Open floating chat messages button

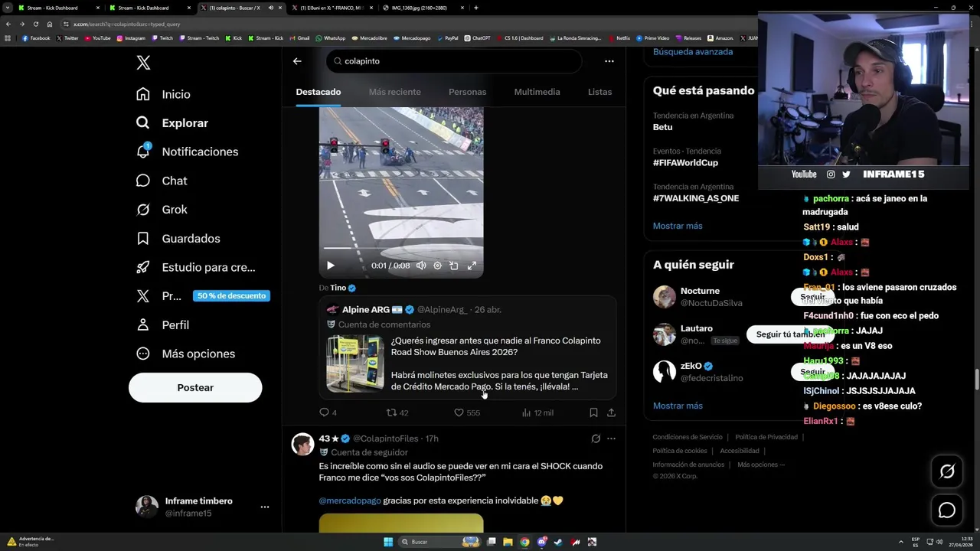pyautogui.click(x=947, y=510)
